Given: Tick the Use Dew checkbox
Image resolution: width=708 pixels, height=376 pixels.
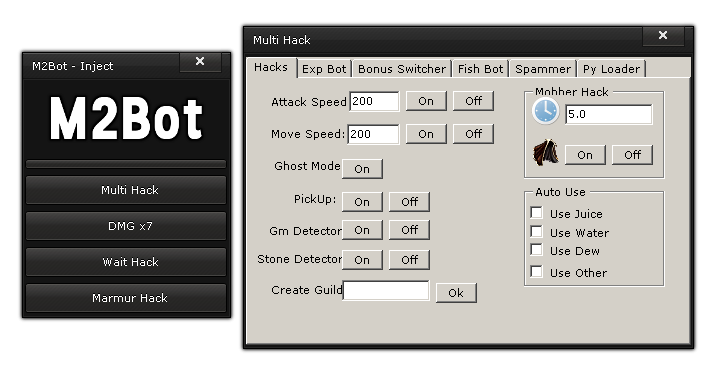Looking at the screenshot, I should click(537, 250).
